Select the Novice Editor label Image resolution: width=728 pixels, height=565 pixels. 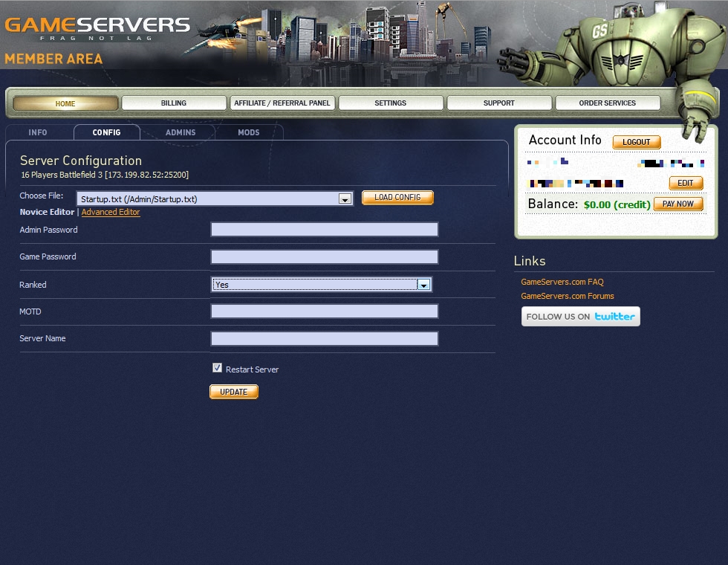[x=47, y=212]
